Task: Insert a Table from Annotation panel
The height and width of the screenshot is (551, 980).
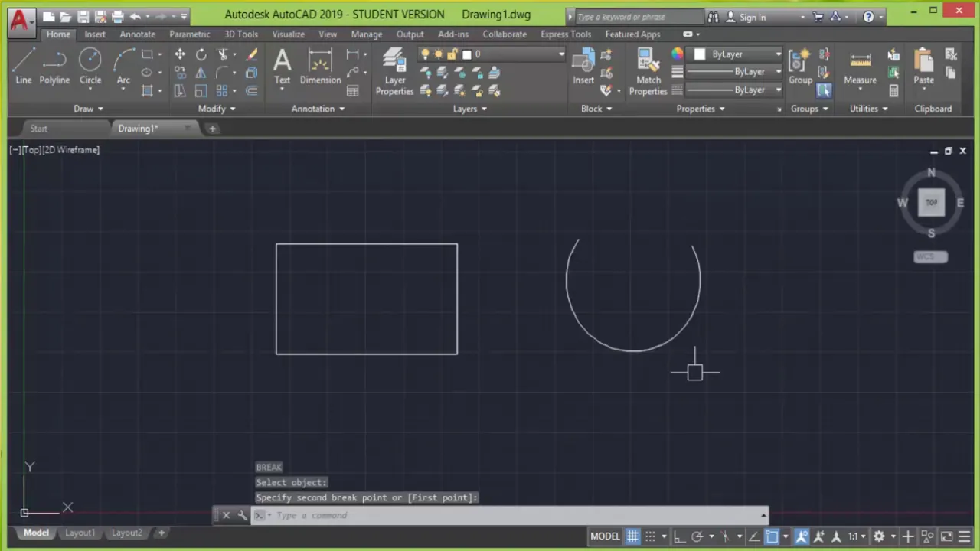Action: (352, 91)
